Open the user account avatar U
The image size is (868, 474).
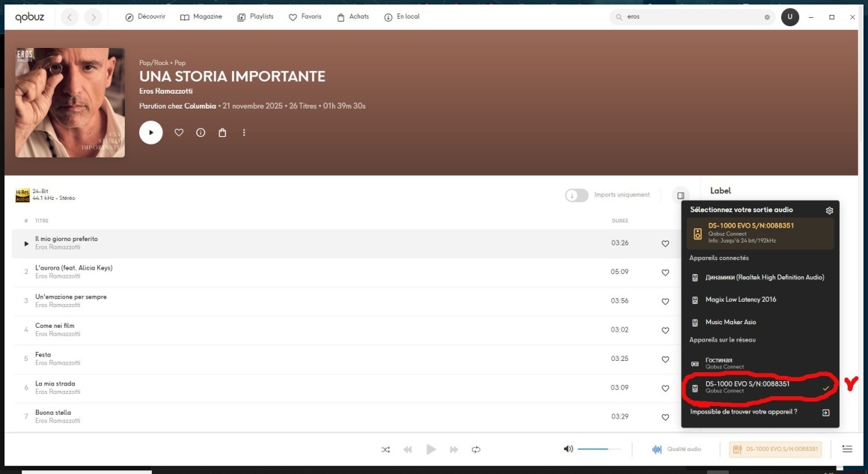click(x=790, y=17)
